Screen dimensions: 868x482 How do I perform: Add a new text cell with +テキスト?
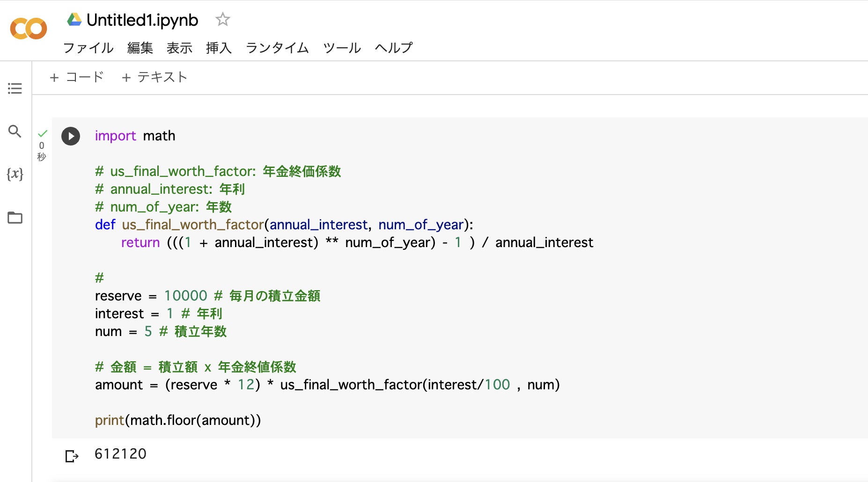(x=154, y=77)
